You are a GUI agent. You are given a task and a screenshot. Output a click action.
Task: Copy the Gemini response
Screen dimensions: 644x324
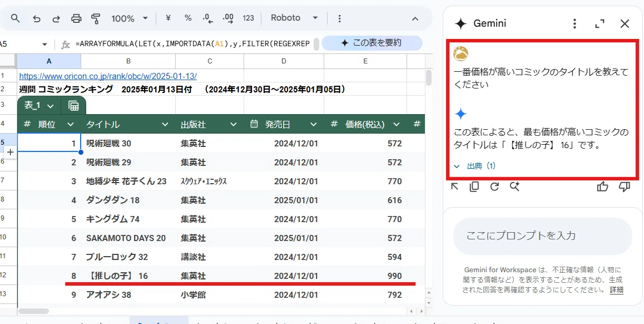(474, 186)
